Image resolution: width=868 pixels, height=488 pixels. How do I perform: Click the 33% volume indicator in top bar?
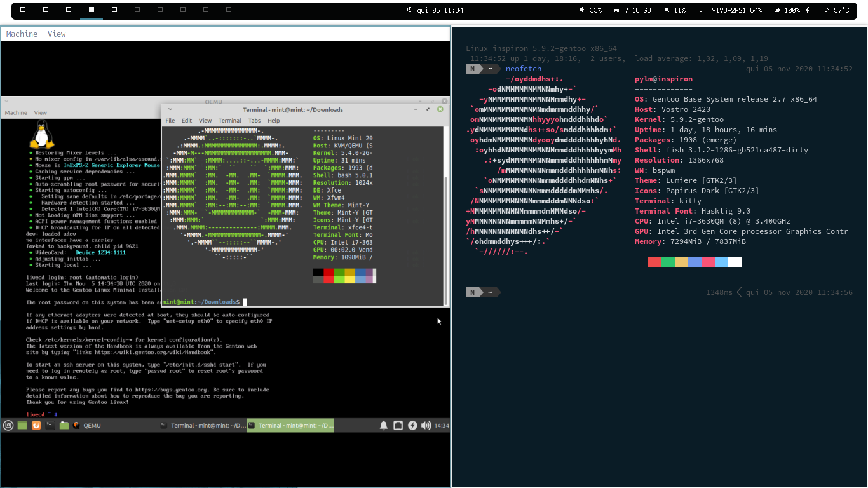tap(591, 10)
